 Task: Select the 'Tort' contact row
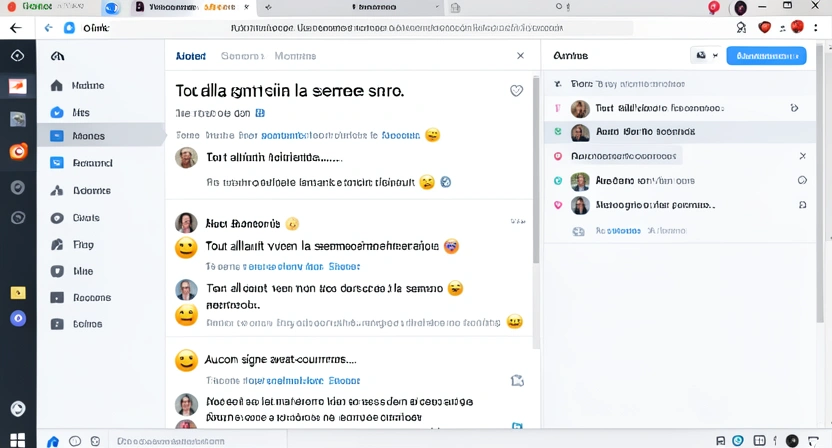[680, 108]
